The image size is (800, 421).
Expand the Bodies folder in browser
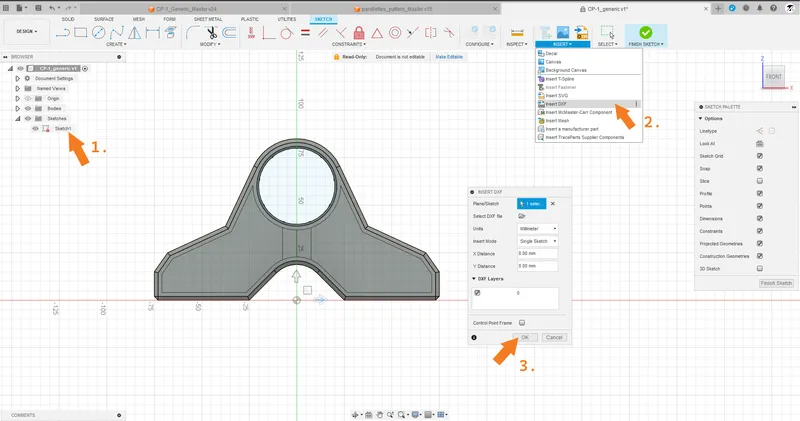18,109
